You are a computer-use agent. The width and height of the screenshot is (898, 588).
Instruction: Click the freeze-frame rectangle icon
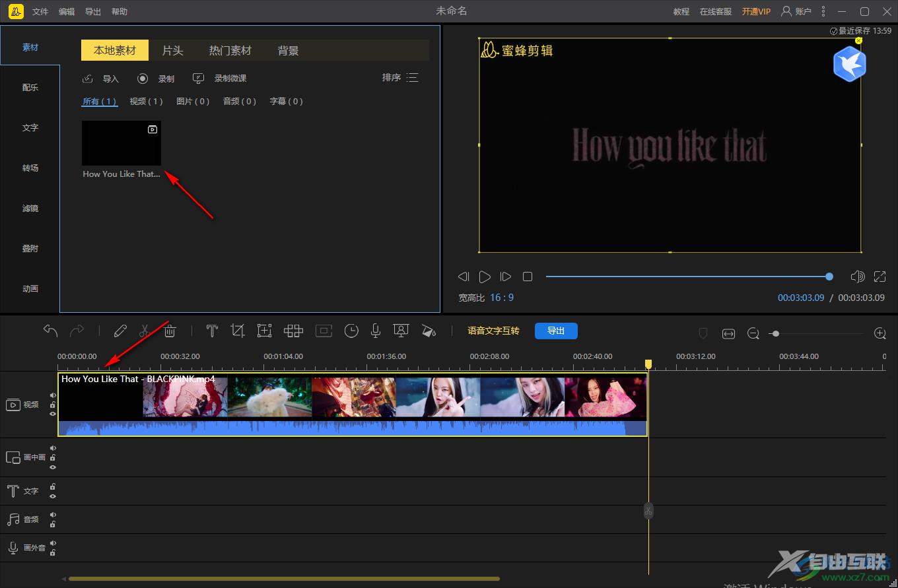tap(324, 331)
